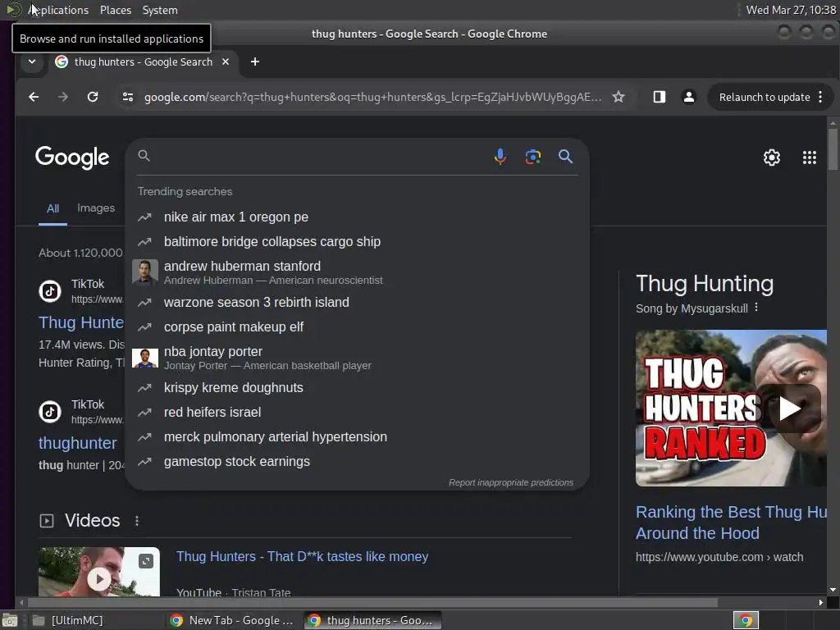Open the Places menu
Image resolution: width=840 pixels, height=630 pixels.
[x=116, y=10]
